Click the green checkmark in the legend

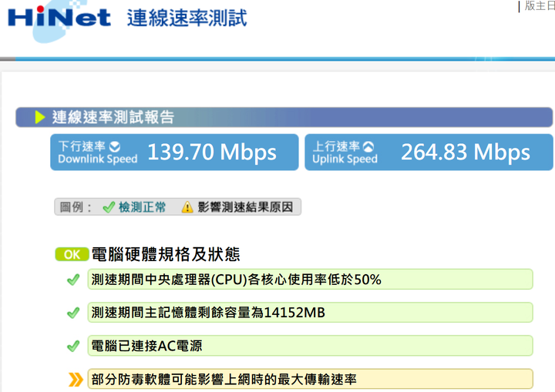tap(109, 207)
